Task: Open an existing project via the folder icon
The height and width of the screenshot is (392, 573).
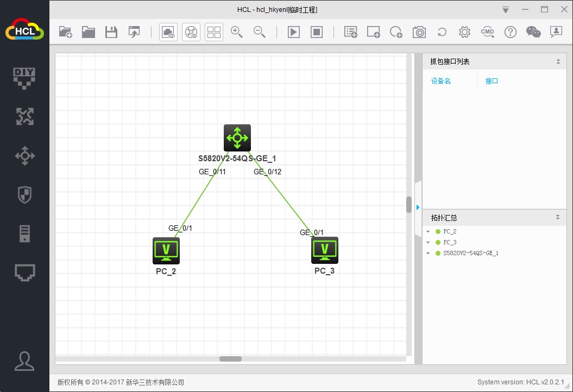Action: [x=89, y=32]
